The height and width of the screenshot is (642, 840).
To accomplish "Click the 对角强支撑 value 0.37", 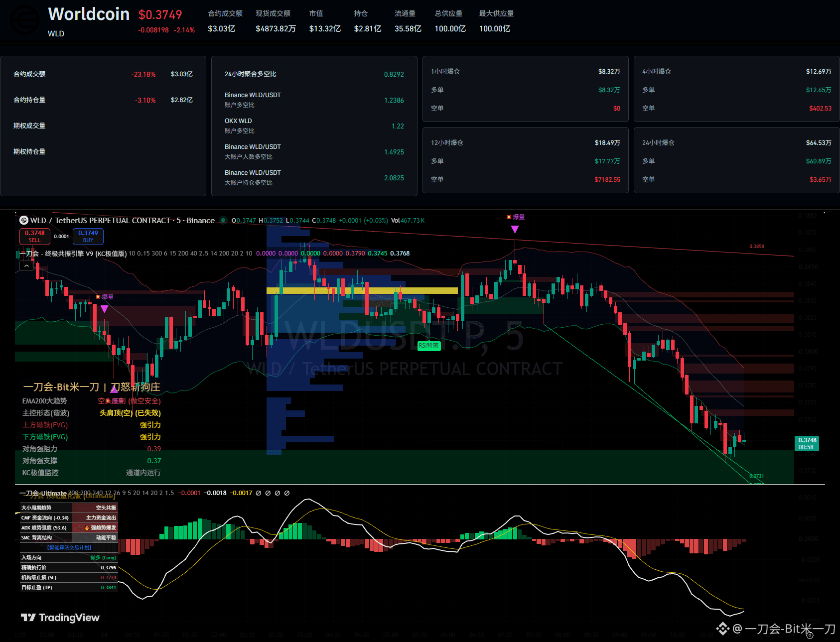I will [x=154, y=461].
